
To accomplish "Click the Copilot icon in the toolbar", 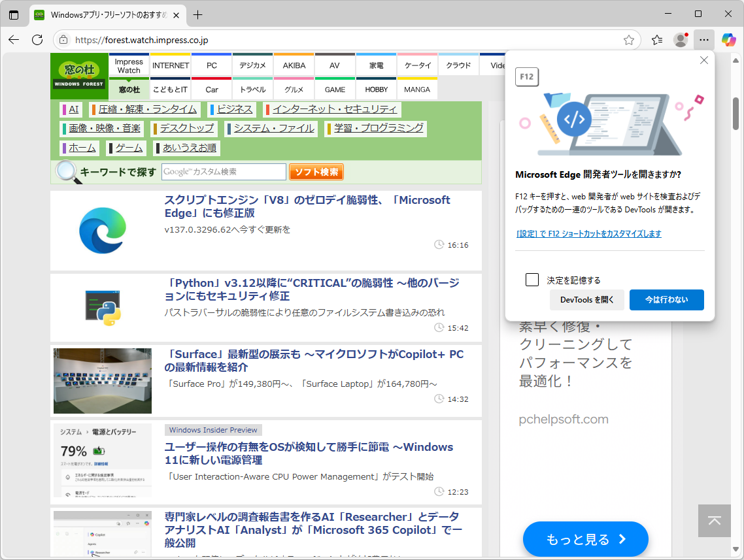I will 728,40.
